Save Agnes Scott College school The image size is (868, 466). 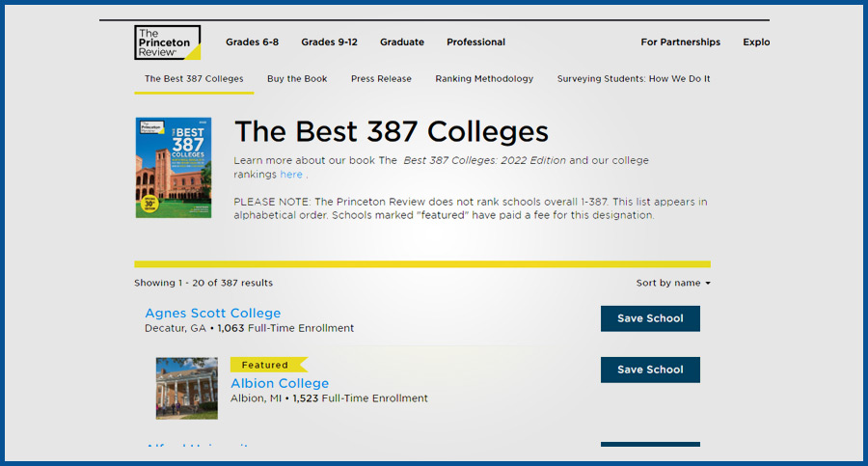(650, 318)
